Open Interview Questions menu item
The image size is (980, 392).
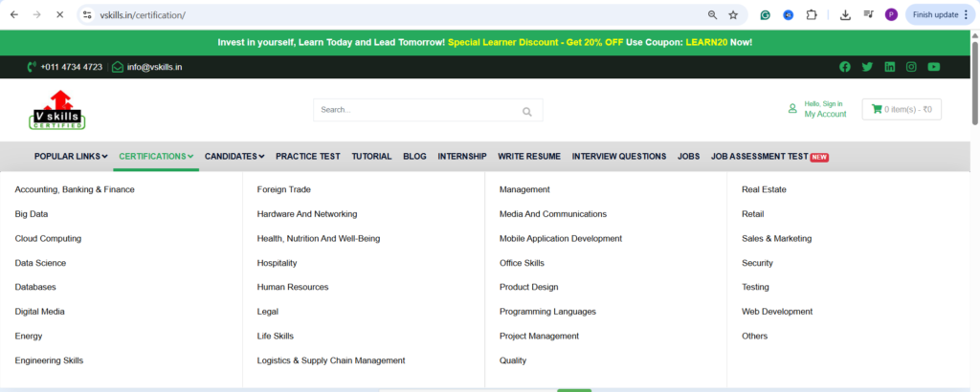[619, 157]
